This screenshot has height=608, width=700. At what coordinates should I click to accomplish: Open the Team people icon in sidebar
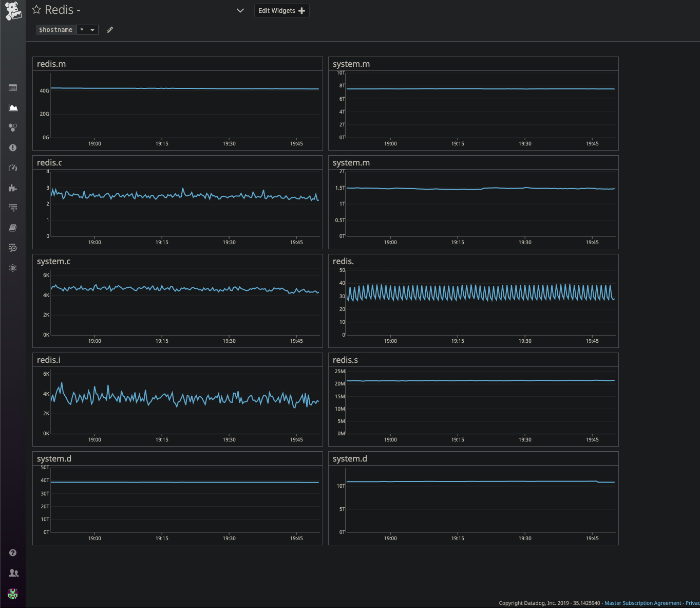(13, 573)
